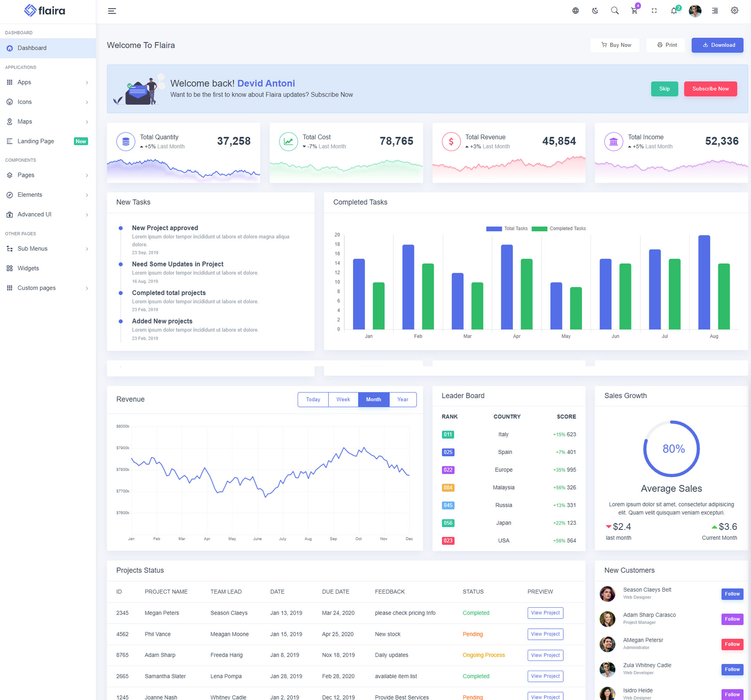Click the Subscribe Now button
This screenshot has width=751, height=700.
[x=710, y=89]
